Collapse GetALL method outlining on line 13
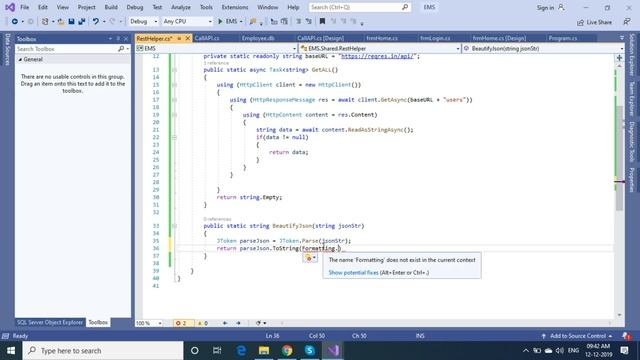 pyautogui.click(x=175, y=70)
